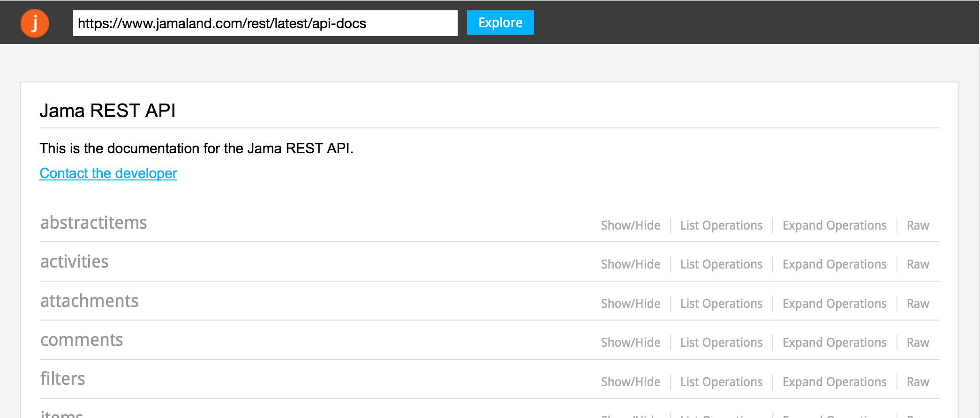This screenshot has width=980, height=418.
Task: Expand Operations for attachments
Action: (x=835, y=304)
